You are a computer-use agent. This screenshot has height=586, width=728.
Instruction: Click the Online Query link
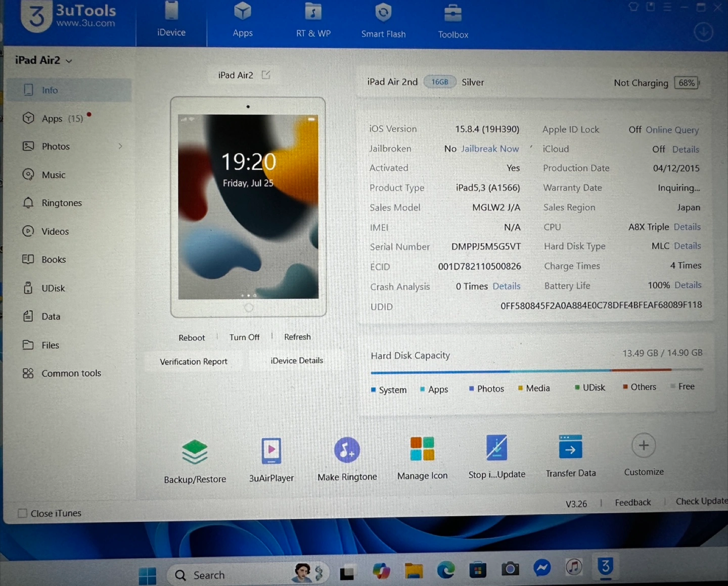point(672,130)
